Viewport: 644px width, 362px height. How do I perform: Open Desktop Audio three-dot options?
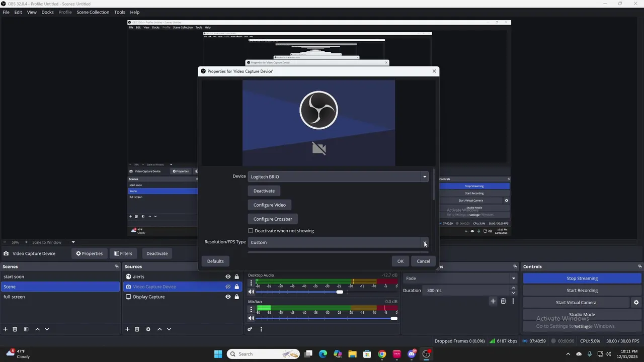(x=251, y=283)
